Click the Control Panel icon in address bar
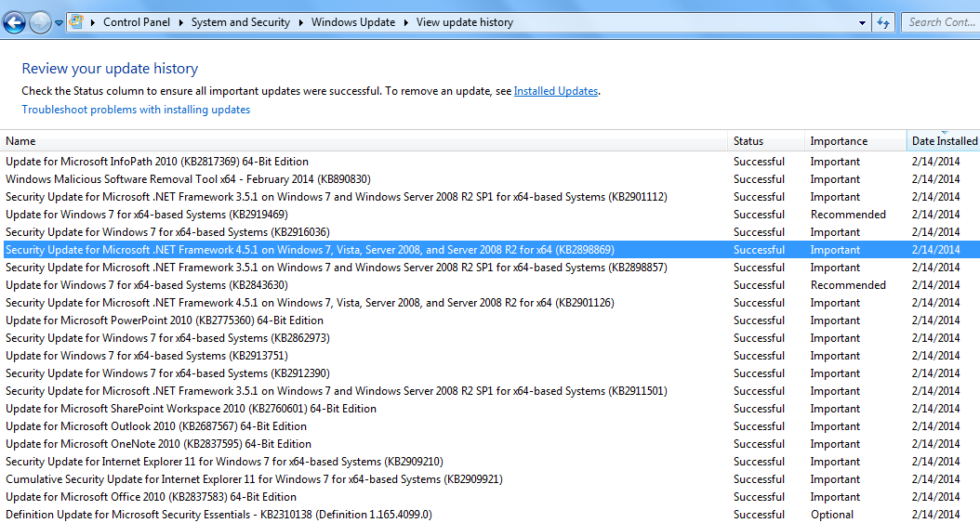Image resolution: width=980 pixels, height=523 pixels. point(77,22)
